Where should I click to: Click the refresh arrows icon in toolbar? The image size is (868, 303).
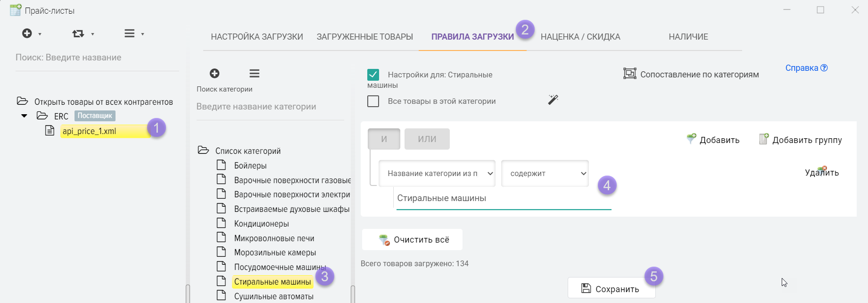(78, 34)
